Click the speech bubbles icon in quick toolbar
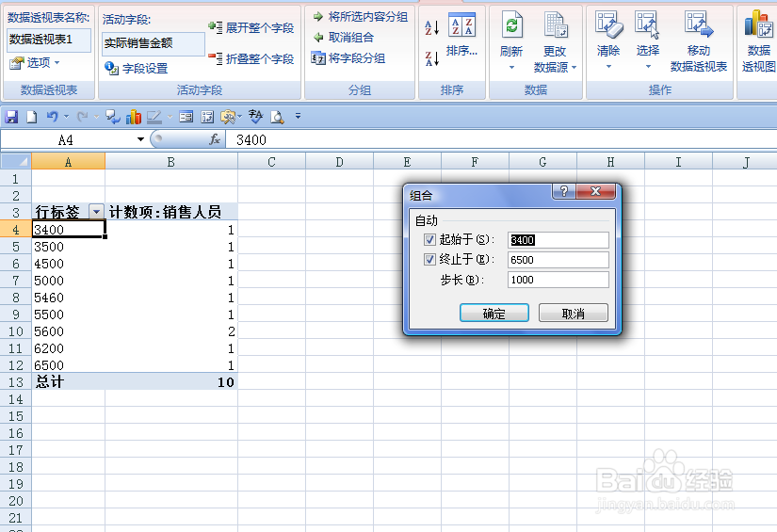This screenshot has height=532, width=777. tap(113, 117)
